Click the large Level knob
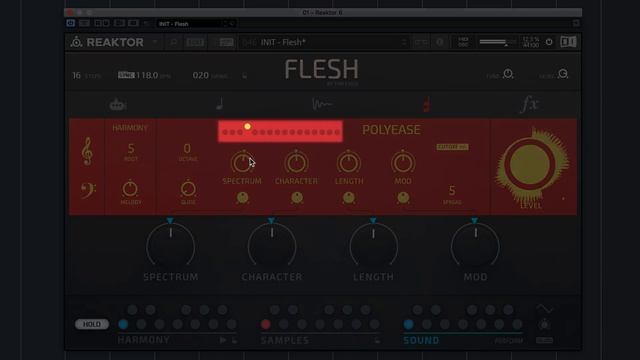The height and width of the screenshot is (360, 640). pyautogui.click(x=530, y=165)
